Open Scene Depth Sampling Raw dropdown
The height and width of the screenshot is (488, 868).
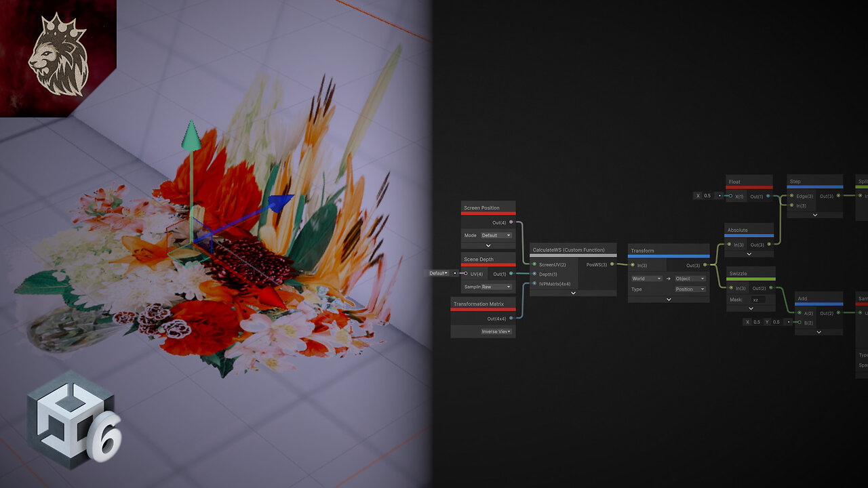coord(497,287)
